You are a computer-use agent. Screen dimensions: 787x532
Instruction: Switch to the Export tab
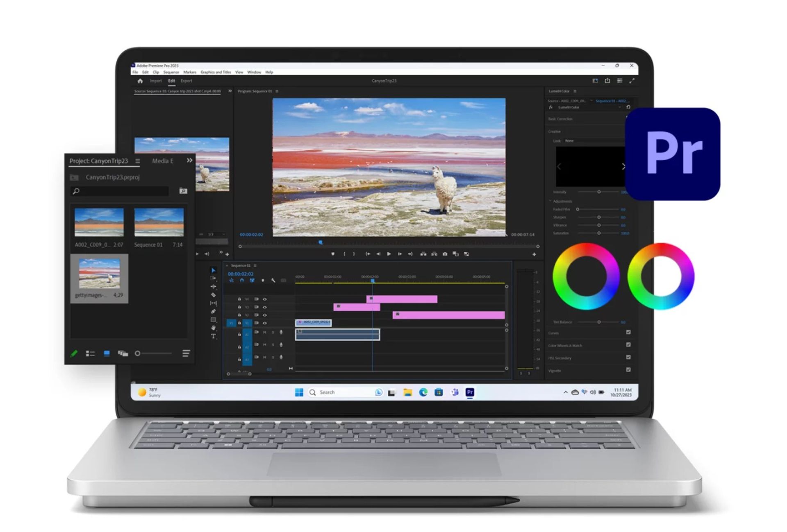point(186,81)
